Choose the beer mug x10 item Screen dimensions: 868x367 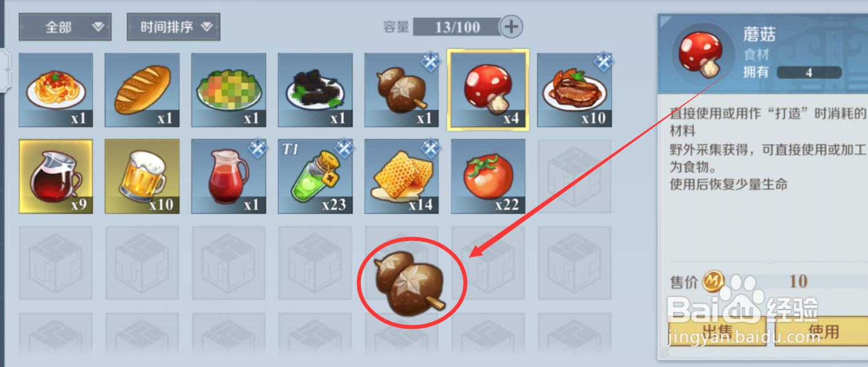(x=142, y=177)
